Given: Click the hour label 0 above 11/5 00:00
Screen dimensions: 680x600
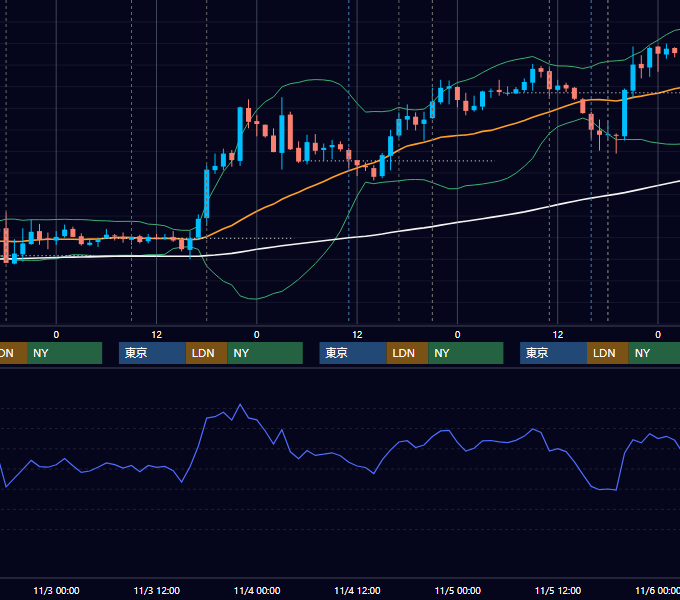Looking at the screenshot, I should coord(458,335).
